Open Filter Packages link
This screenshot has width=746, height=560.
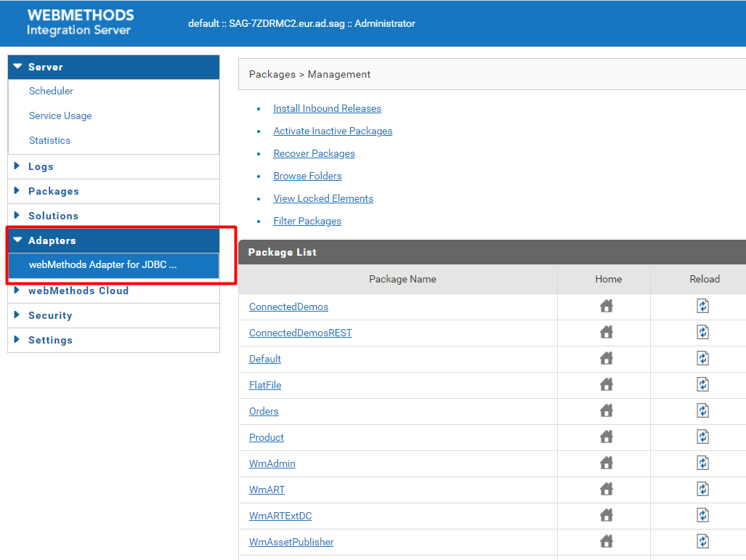tap(307, 222)
